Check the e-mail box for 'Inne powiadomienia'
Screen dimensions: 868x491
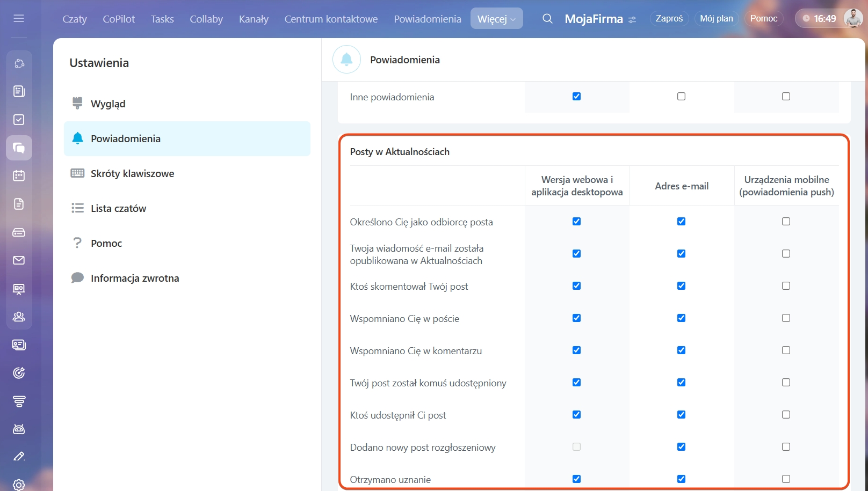pyautogui.click(x=681, y=97)
